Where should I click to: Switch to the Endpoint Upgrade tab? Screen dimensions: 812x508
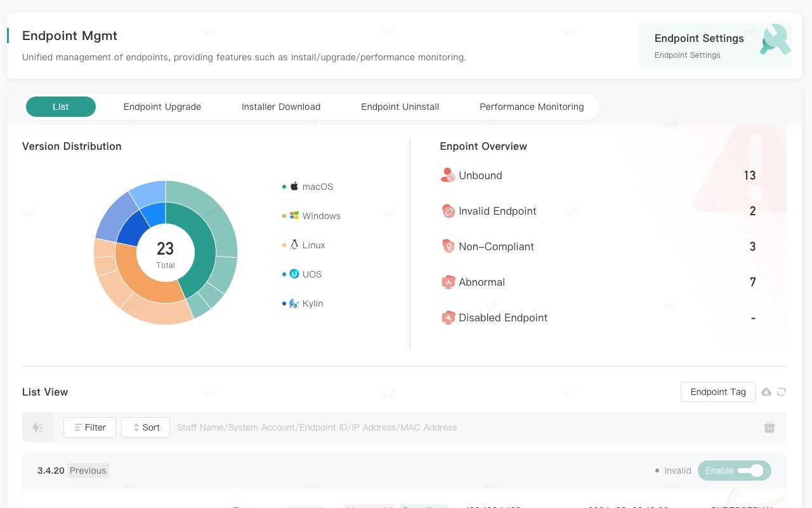pos(162,107)
